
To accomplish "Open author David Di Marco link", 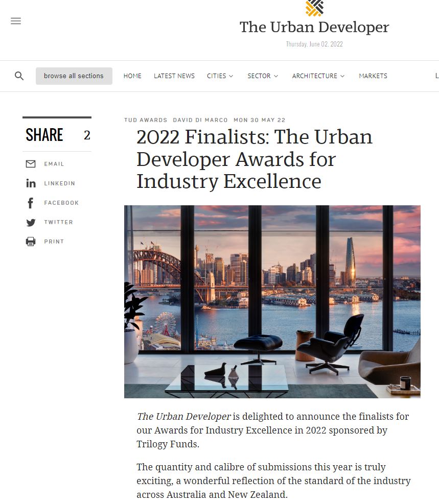I will click(200, 120).
